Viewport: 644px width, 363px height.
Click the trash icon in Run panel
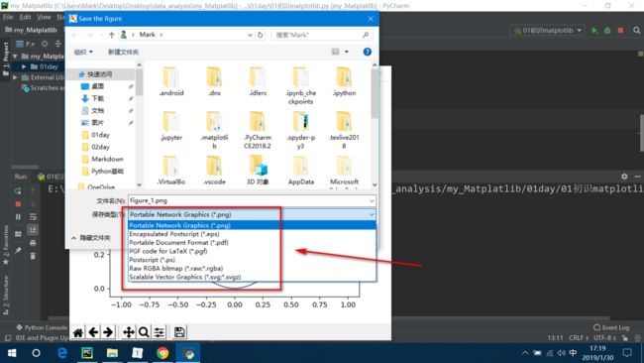coord(33,256)
